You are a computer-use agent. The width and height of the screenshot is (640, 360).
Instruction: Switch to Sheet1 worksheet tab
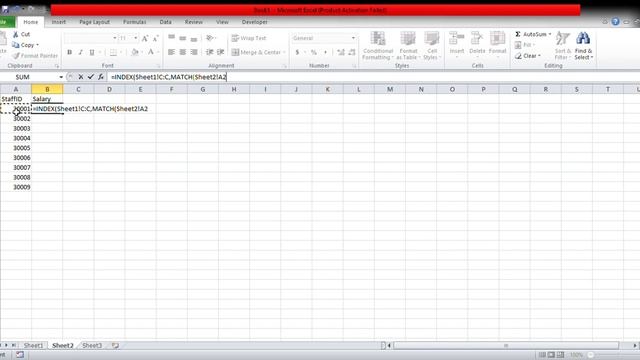pos(33,345)
